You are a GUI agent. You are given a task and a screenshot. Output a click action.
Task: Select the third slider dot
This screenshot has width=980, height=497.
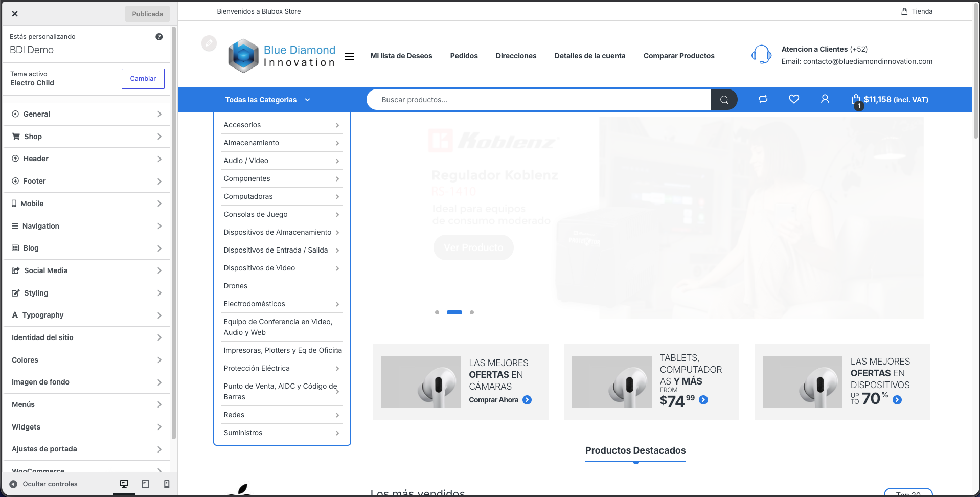(x=472, y=312)
